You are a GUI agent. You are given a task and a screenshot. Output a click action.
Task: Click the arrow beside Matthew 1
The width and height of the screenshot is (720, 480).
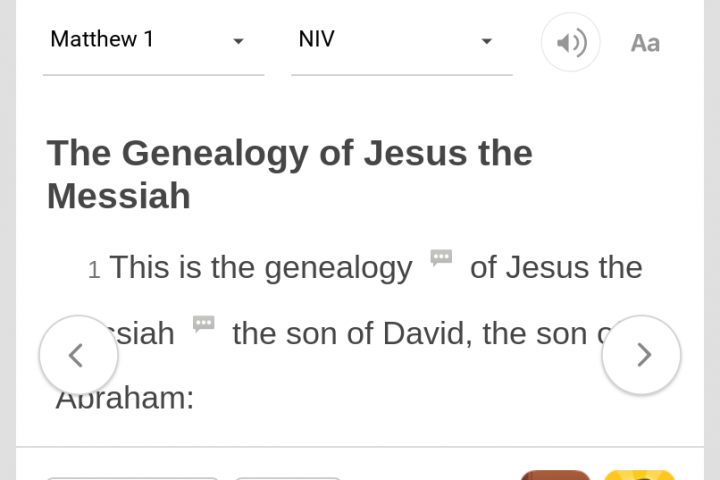coord(238,41)
